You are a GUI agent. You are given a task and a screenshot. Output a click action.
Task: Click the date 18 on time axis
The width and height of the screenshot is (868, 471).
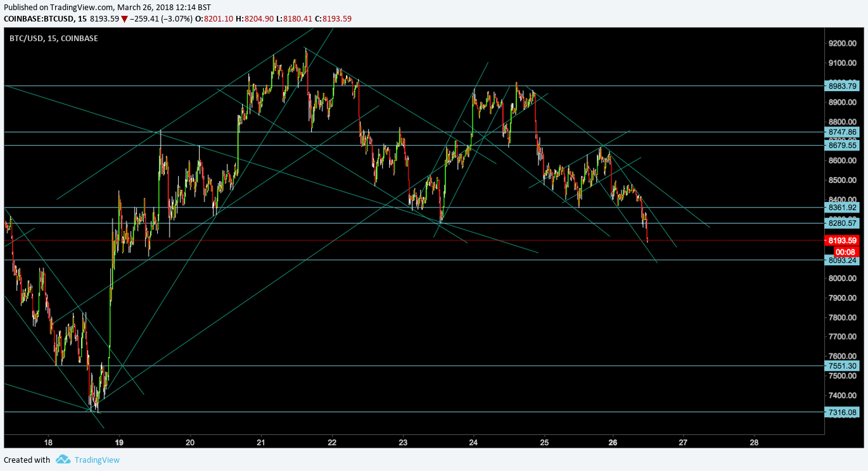click(x=48, y=442)
